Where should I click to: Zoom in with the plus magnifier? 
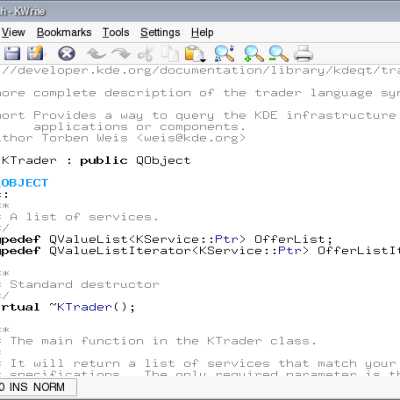coord(254,54)
